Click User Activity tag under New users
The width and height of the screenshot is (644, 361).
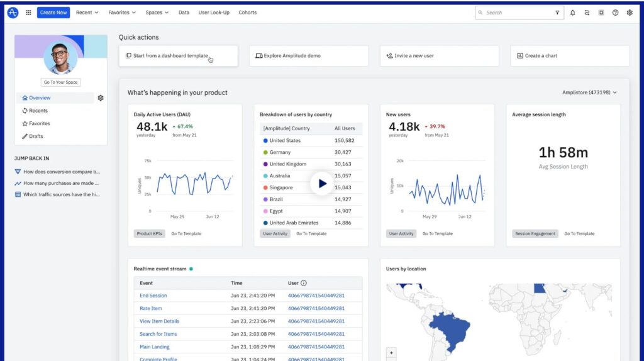pyautogui.click(x=401, y=234)
